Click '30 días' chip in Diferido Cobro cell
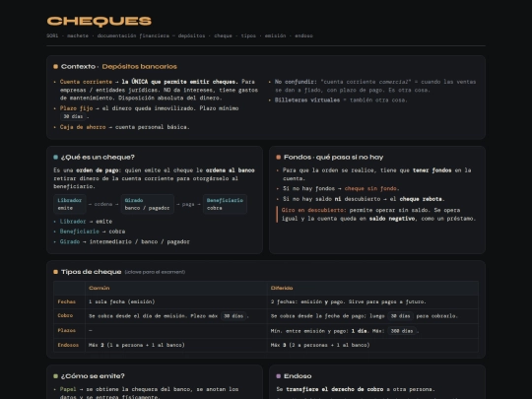Viewport: 532px width, 399px height. coord(400,316)
